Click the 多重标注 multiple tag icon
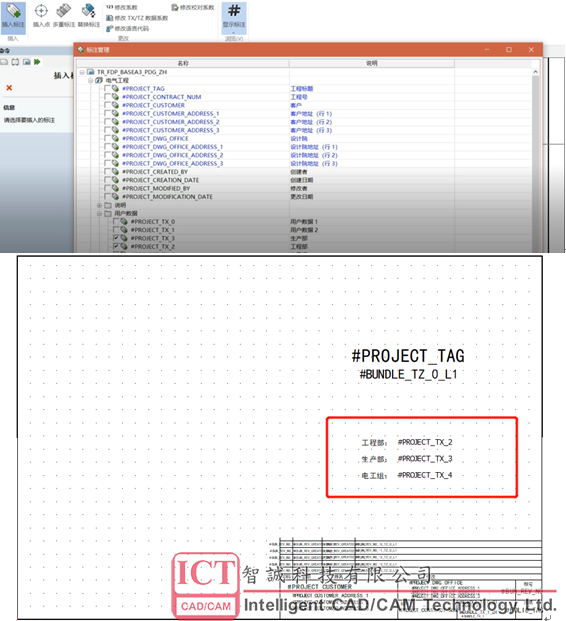This screenshot has width=566, height=621. [x=64, y=15]
